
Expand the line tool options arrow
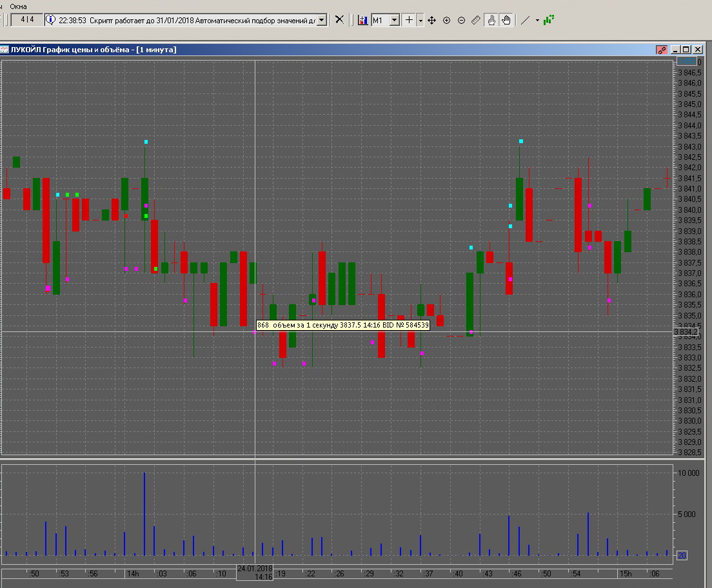click(537, 20)
